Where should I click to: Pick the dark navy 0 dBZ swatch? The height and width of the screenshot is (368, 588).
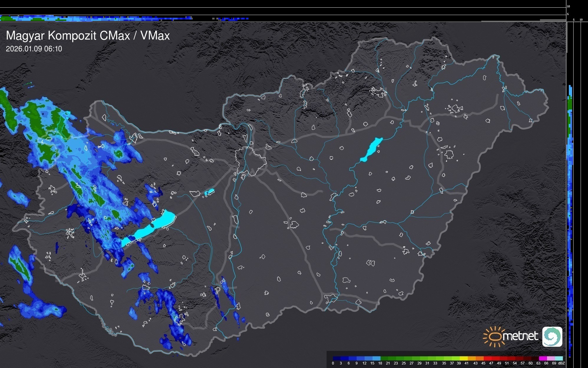pos(337,359)
